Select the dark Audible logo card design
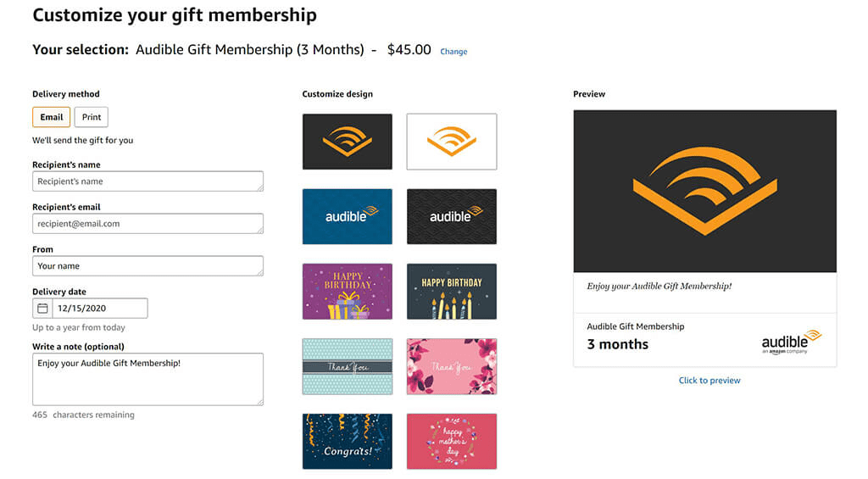This screenshot has height=479, width=868. tap(348, 142)
